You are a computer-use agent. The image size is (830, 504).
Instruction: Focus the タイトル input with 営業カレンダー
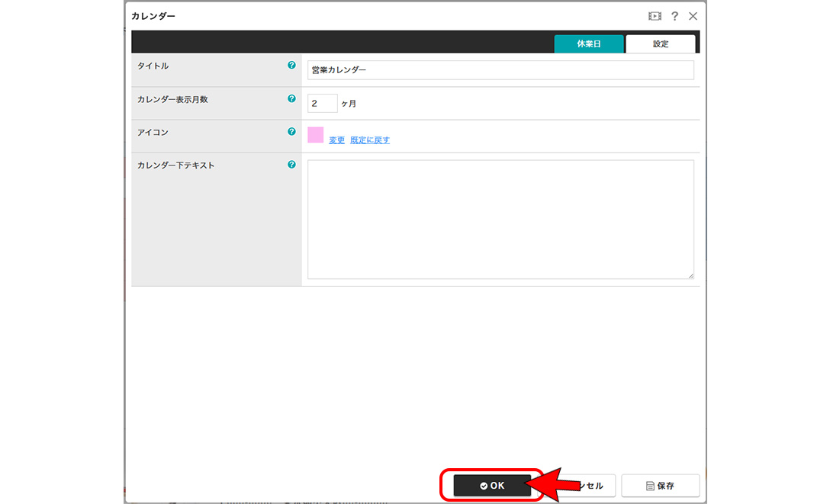point(500,70)
